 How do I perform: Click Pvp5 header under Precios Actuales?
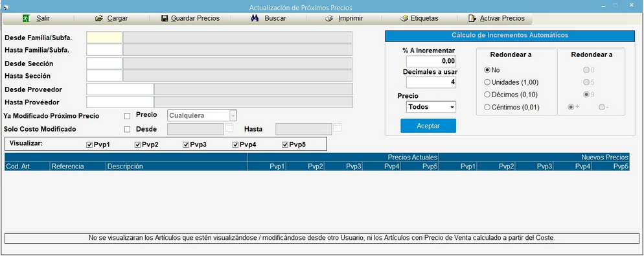(x=419, y=166)
